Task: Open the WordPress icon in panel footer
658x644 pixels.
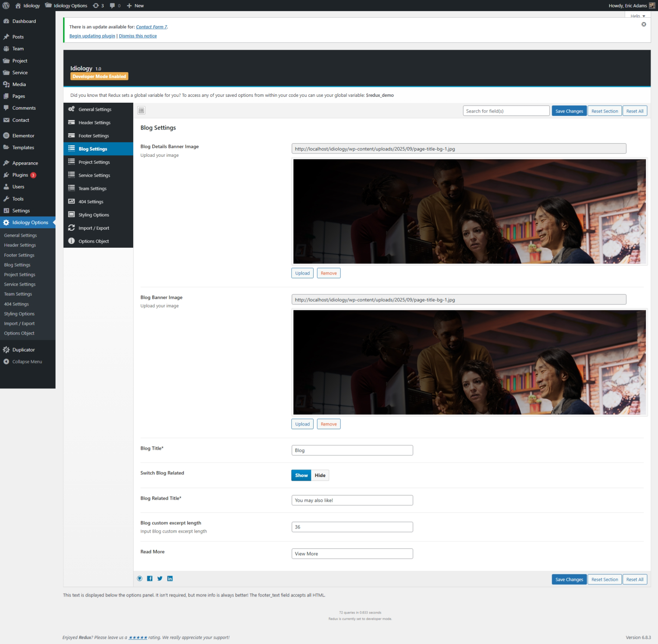Action: 139,578
